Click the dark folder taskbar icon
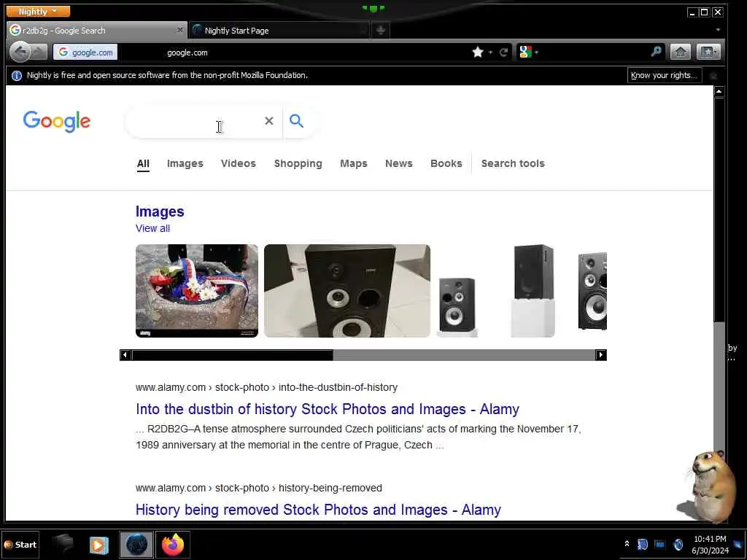 click(x=63, y=544)
